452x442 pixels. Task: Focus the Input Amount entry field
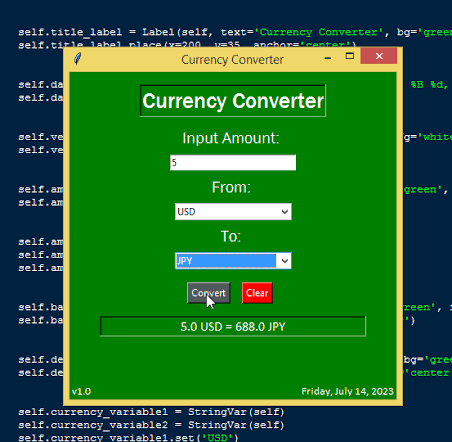pyautogui.click(x=233, y=163)
